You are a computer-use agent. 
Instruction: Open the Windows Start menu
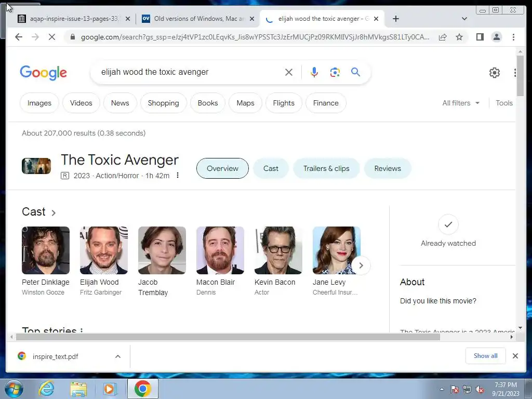(x=14, y=389)
